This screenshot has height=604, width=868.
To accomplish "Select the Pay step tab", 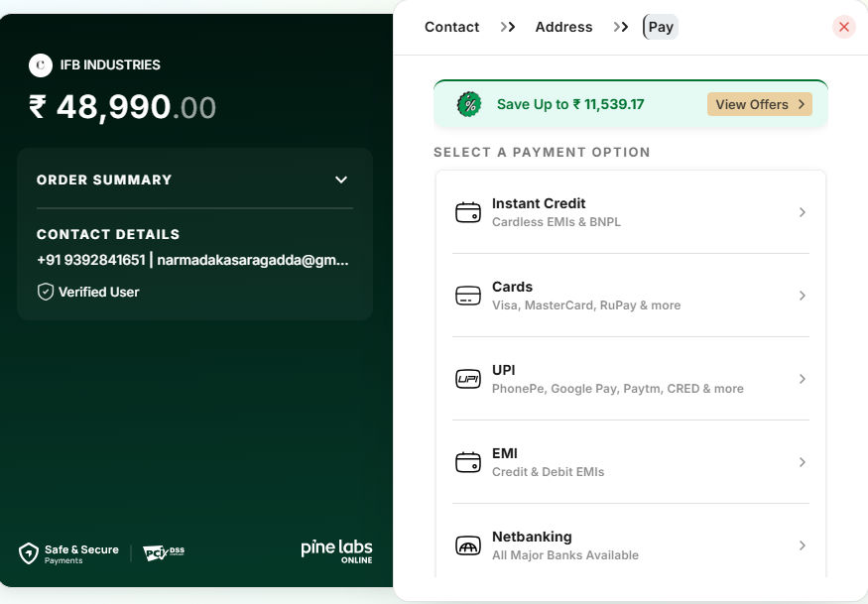I will (x=661, y=27).
